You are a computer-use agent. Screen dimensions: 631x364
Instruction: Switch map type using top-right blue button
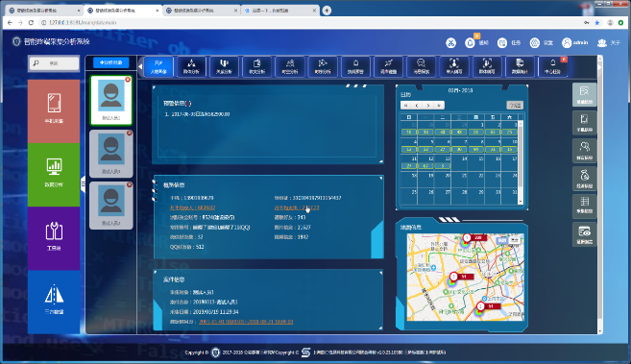[x=501, y=240]
